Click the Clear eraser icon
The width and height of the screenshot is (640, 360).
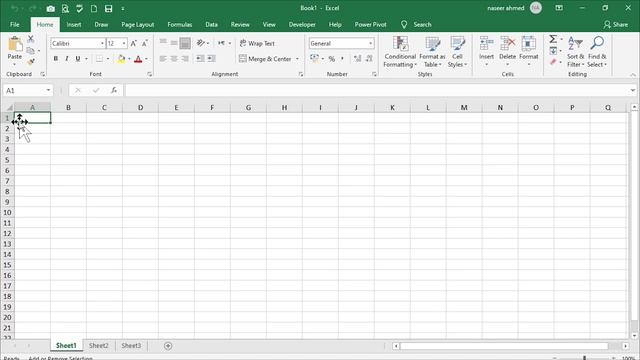(x=553, y=62)
